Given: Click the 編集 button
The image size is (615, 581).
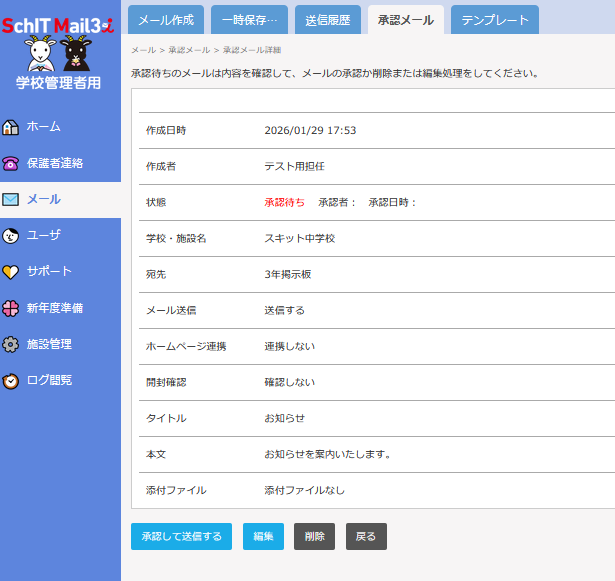Looking at the screenshot, I should (263, 537).
